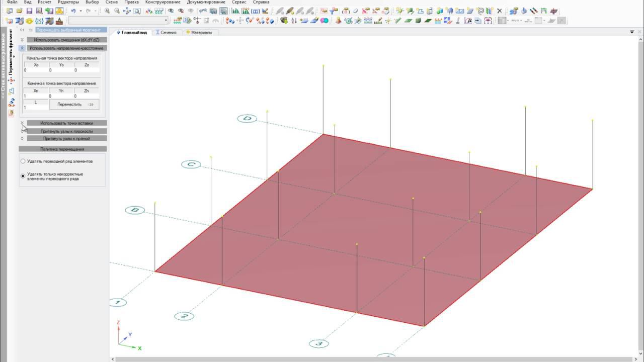Open the Конструирование menu
The height and width of the screenshot is (362, 644).
[163, 3]
